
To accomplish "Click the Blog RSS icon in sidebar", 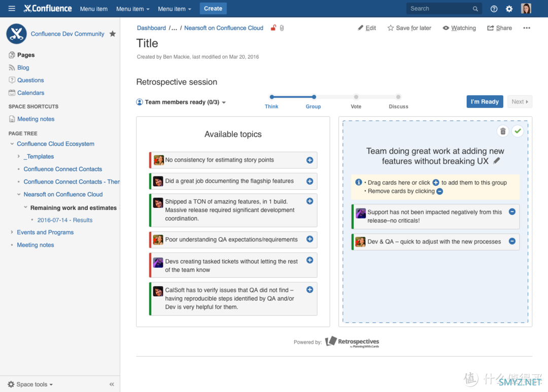I will (x=12, y=67).
